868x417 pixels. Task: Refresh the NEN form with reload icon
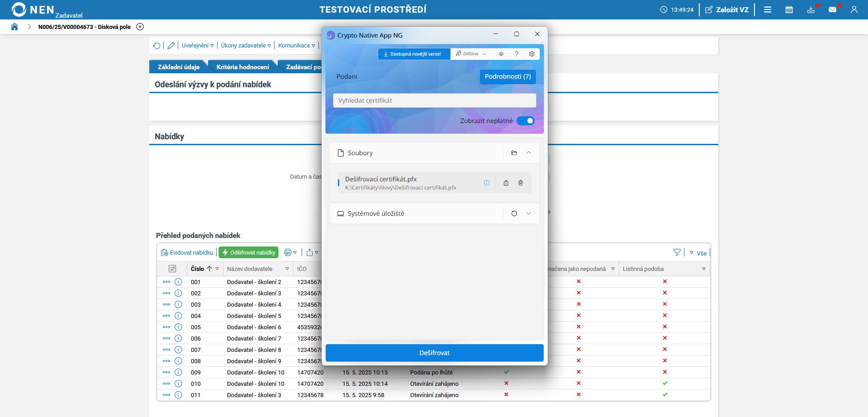coord(157,46)
